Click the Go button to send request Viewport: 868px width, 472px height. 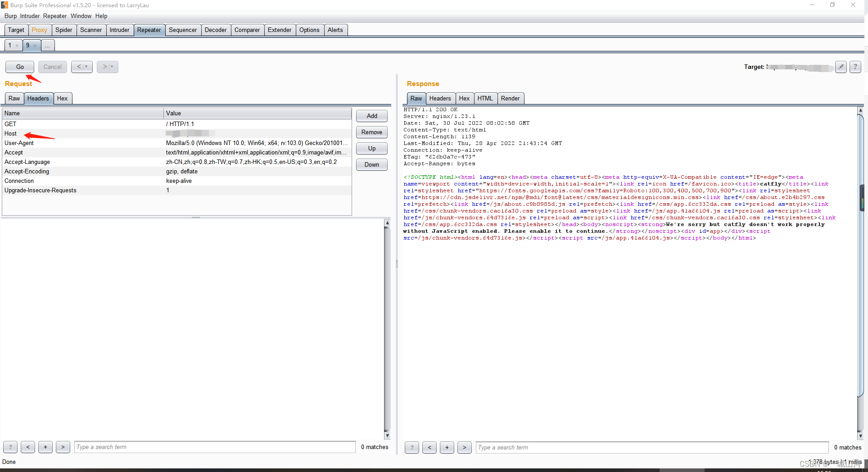20,67
